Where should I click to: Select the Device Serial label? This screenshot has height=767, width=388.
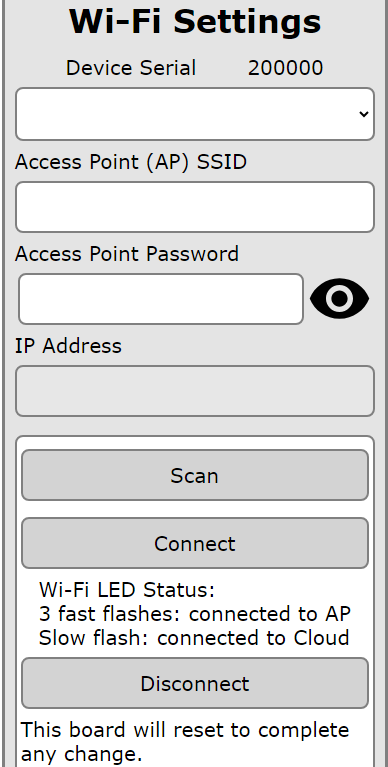[x=131, y=68]
